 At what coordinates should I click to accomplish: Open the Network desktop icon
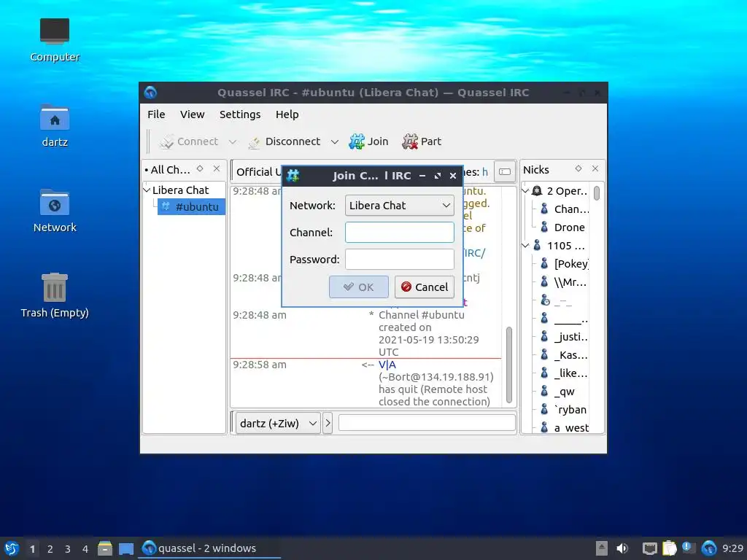click(x=55, y=211)
